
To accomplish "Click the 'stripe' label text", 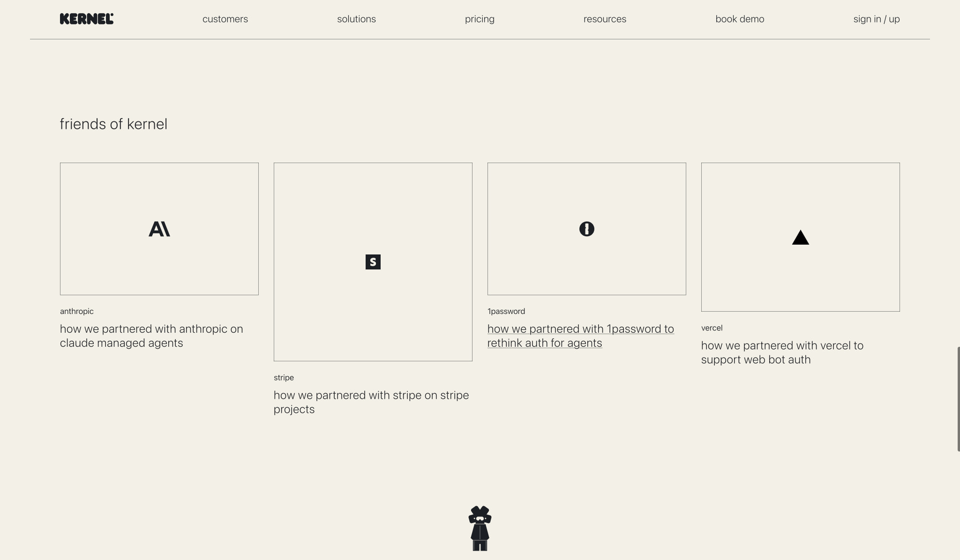I will pyautogui.click(x=284, y=378).
